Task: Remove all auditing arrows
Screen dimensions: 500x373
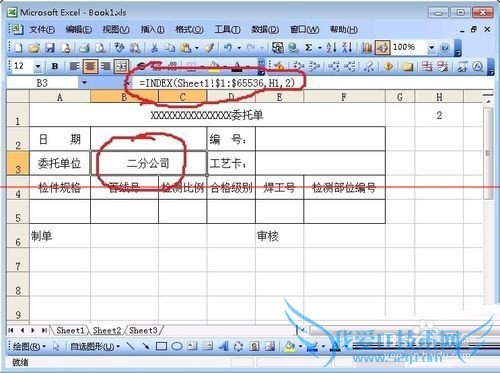Action: (368, 66)
